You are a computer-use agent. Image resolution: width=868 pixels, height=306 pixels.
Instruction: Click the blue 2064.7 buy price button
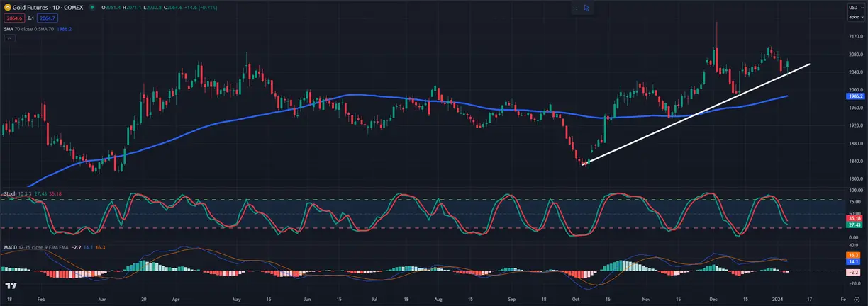pyautogui.click(x=47, y=18)
